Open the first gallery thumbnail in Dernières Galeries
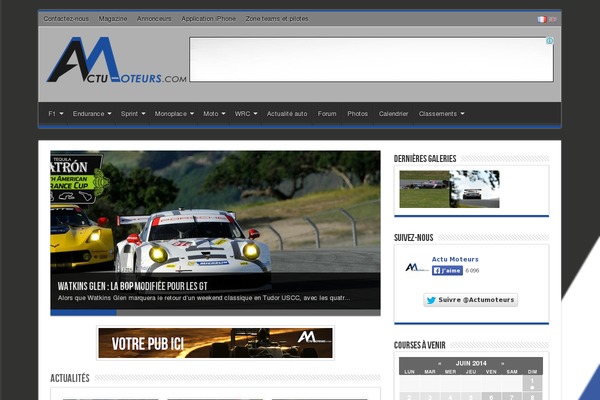The image size is (600, 400). [424, 188]
